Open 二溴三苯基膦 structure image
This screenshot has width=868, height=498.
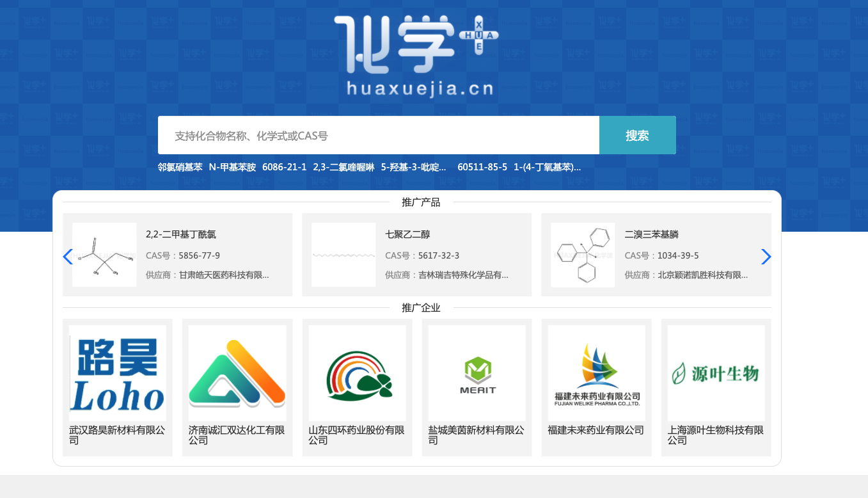point(583,255)
